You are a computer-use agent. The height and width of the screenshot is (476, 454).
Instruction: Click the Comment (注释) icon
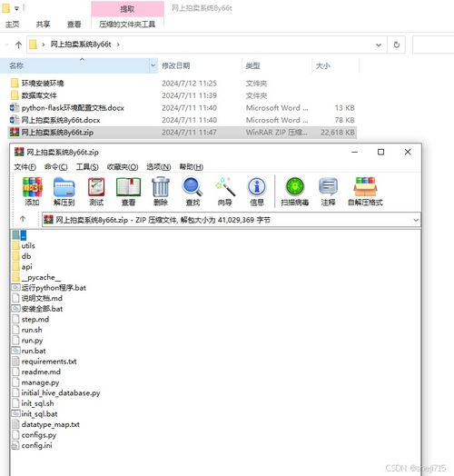coord(329,192)
